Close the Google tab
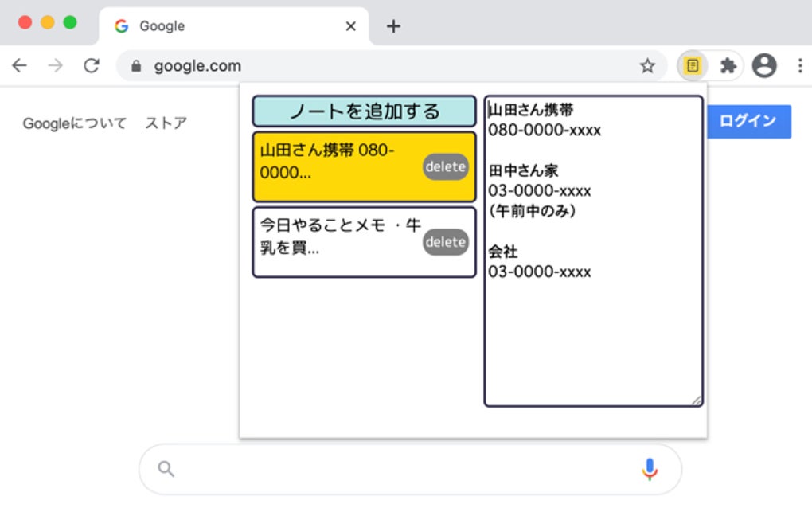Image resolution: width=812 pixels, height=508 pixels. (x=350, y=26)
